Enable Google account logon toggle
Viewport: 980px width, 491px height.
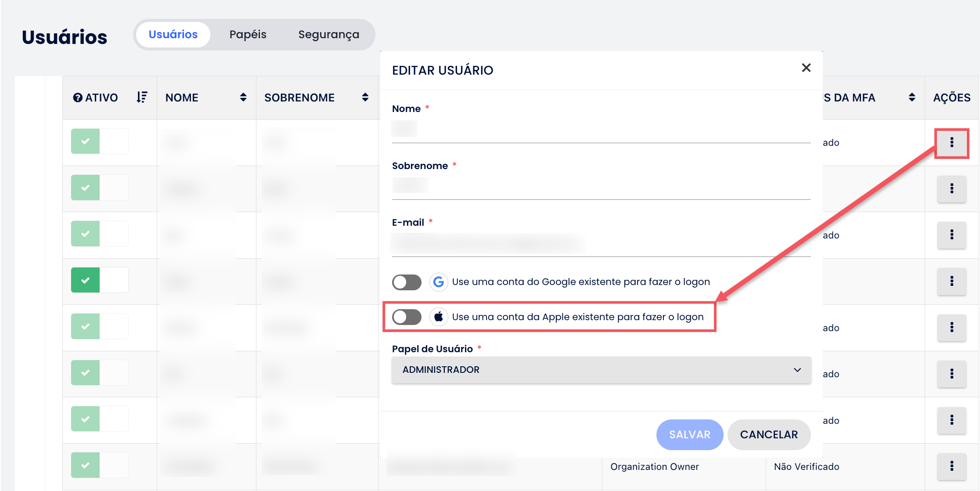pos(407,282)
